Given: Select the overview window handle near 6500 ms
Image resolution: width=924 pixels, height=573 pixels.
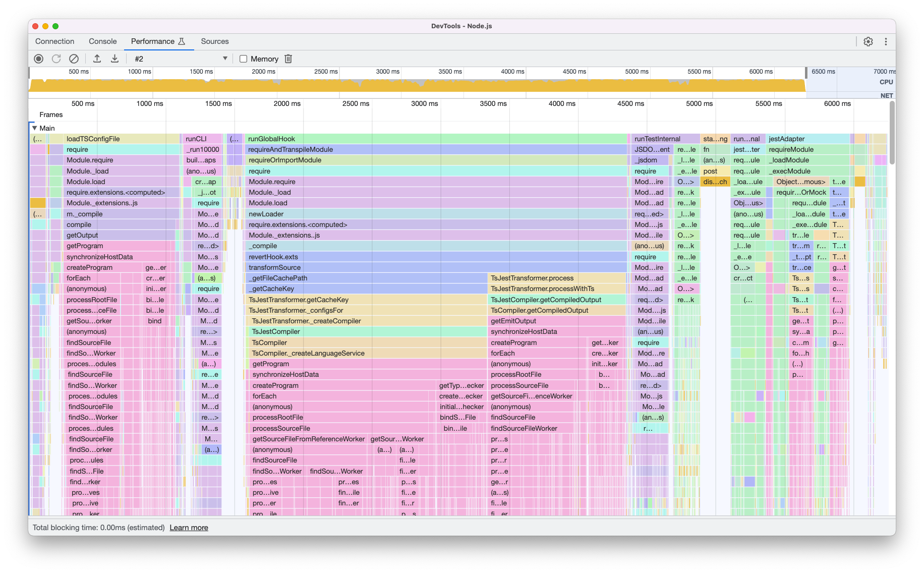Looking at the screenshot, I should point(806,73).
